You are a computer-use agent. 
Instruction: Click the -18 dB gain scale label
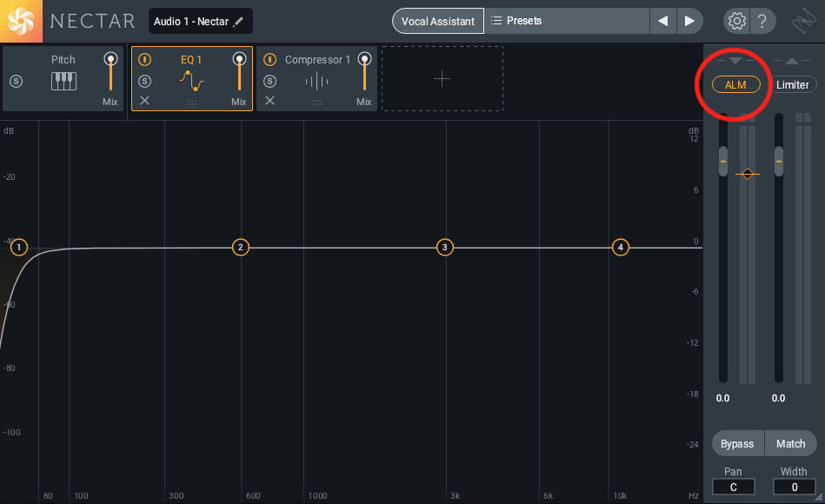pyautogui.click(x=692, y=394)
